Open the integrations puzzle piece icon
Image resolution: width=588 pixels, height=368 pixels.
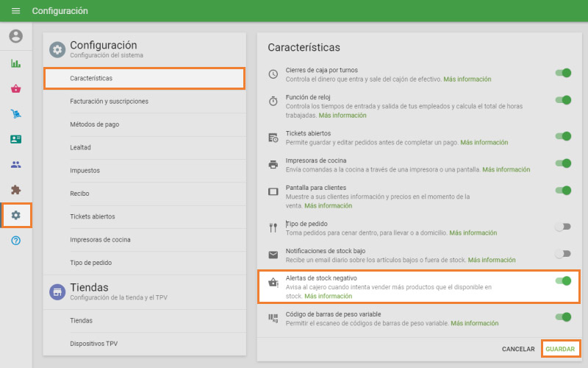pyautogui.click(x=15, y=190)
